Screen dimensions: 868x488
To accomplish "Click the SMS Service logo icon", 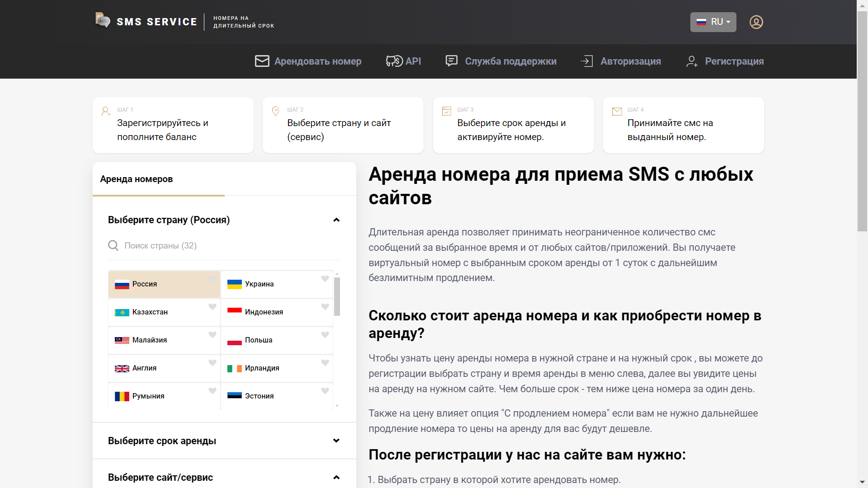I will pyautogui.click(x=103, y=20).
